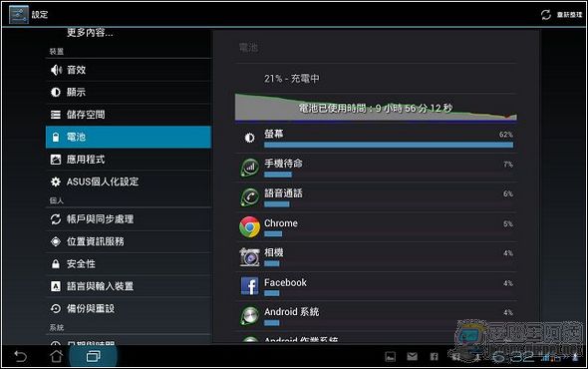Viewport: 588px width, 369px height.
Task: Open the 顯示 display settings
Action: coord(129,92)
